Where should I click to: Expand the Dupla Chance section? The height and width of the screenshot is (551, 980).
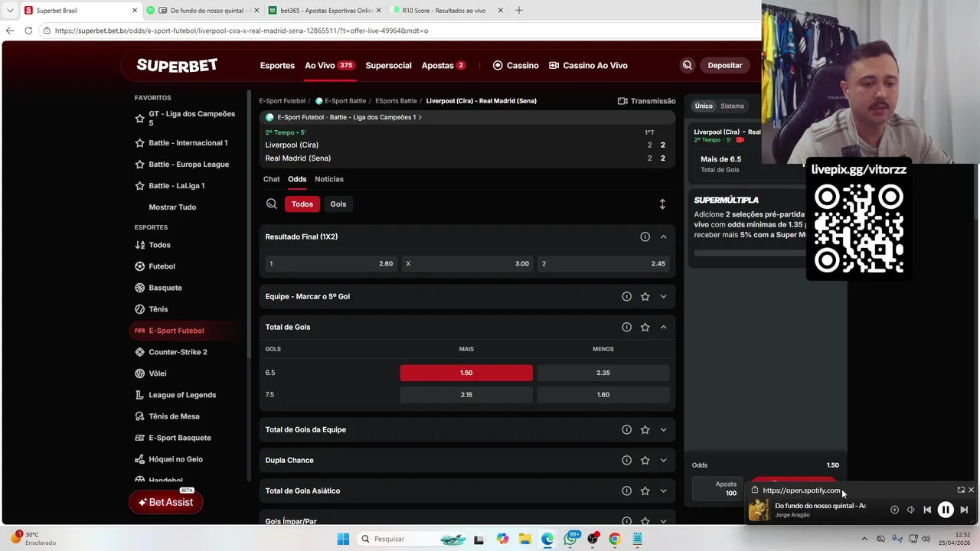[663, 460]
